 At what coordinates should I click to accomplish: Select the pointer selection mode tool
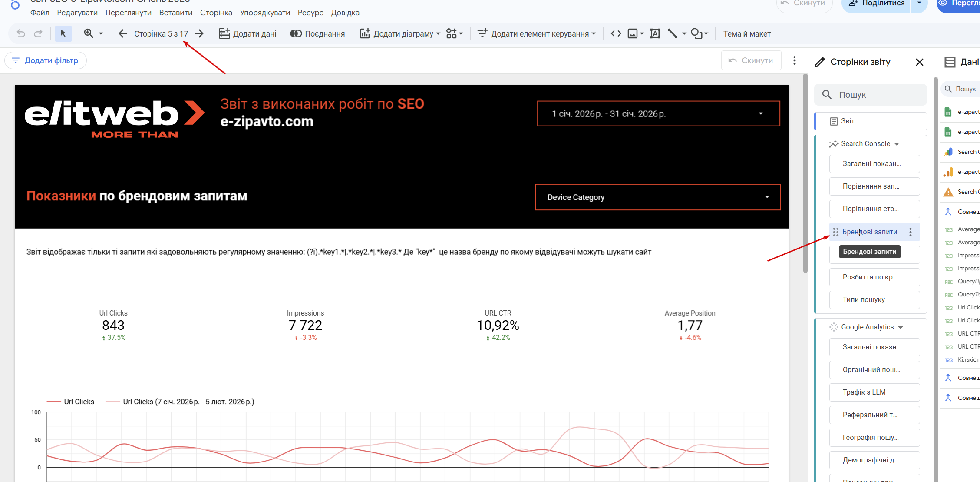pyautogui.click(x=63, y=33)
